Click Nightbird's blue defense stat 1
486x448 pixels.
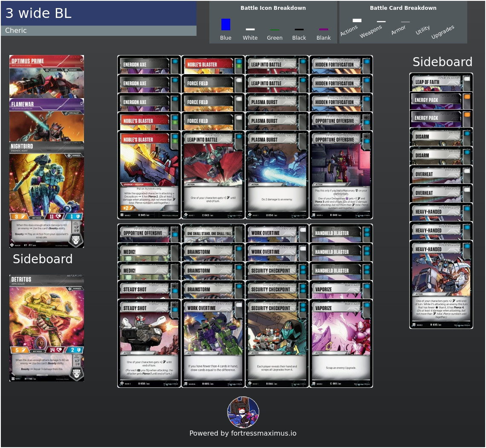point(74,217)
